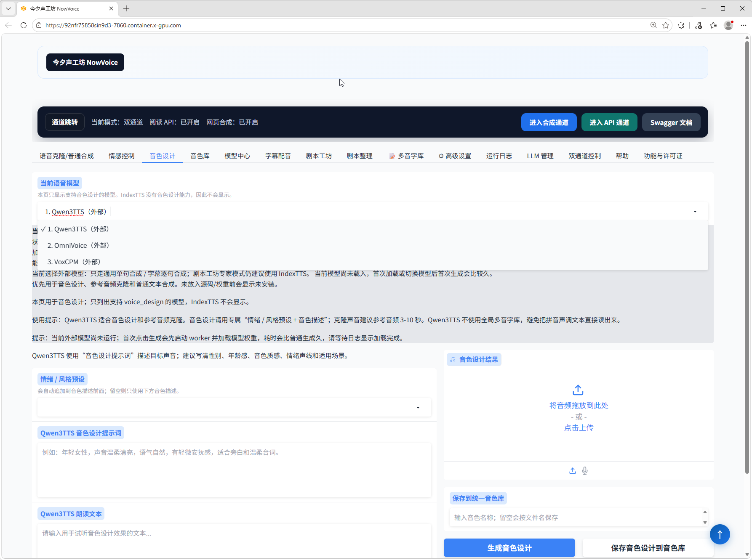Image resolution: width=752 pixels, height=560 pixels.
Task: Open the browser settings and more menu
Action: pyautogui.click(x=744, y=25)
